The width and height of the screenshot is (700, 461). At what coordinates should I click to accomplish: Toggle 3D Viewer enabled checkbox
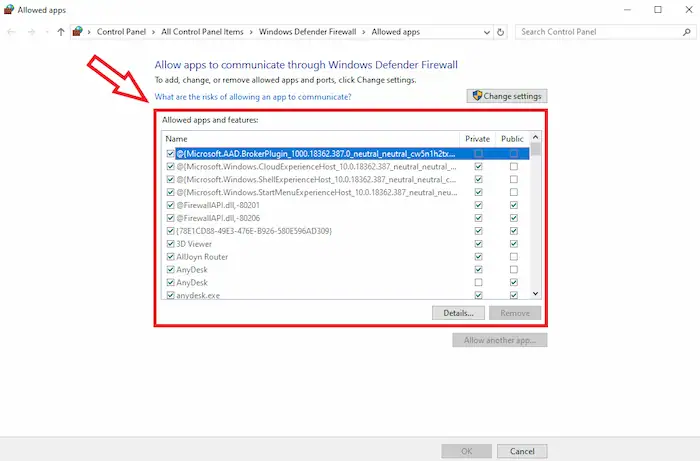[x=170, y=244]
